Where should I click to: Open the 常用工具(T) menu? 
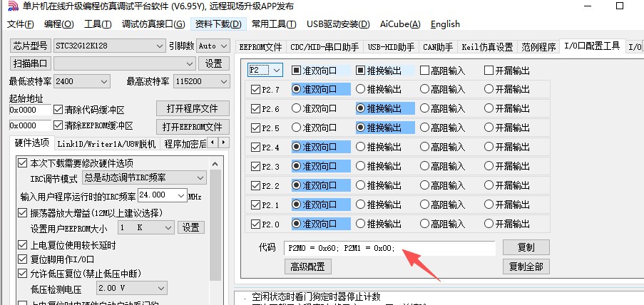(274, 24)
